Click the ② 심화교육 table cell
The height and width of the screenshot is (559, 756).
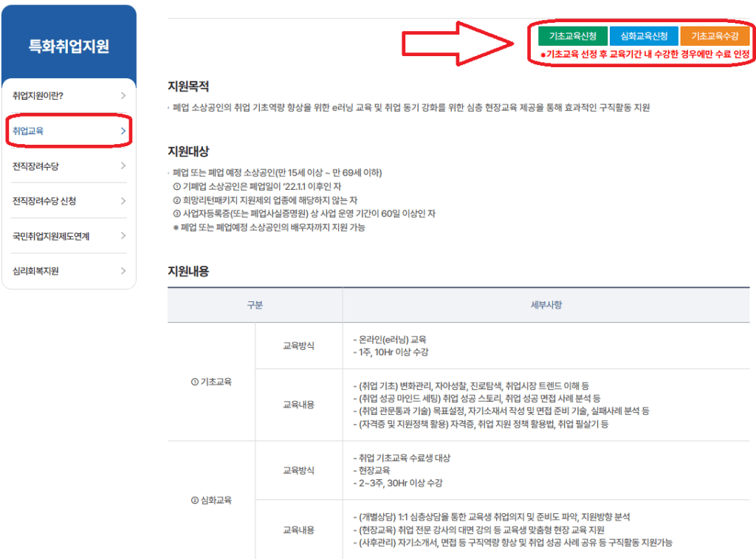click(x=211, y=500)
